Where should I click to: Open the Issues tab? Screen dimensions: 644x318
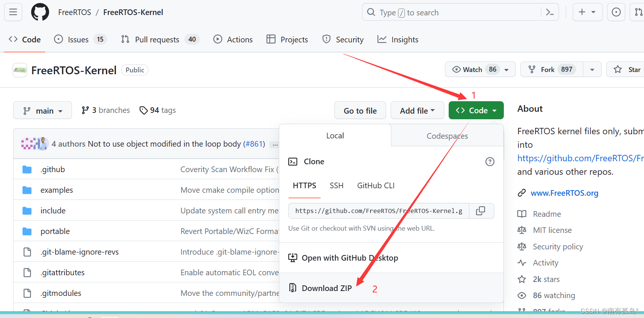click(x=80, y=39)
